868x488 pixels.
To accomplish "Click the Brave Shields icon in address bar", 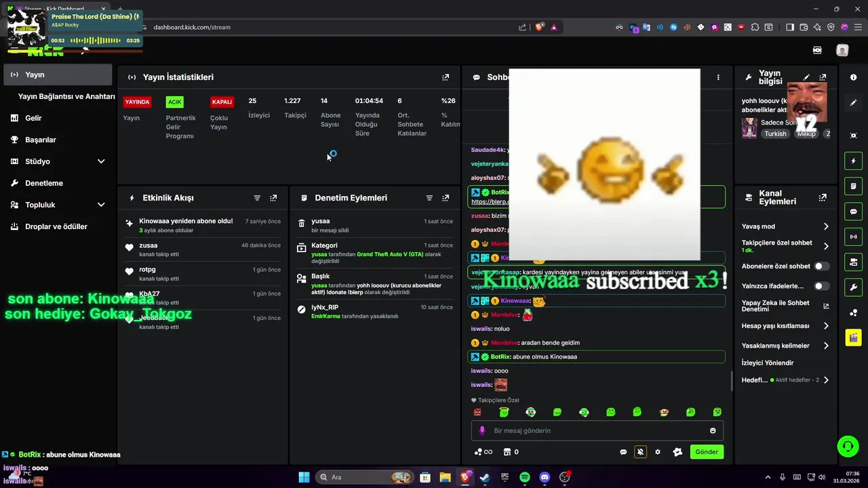I will (540, 27).
